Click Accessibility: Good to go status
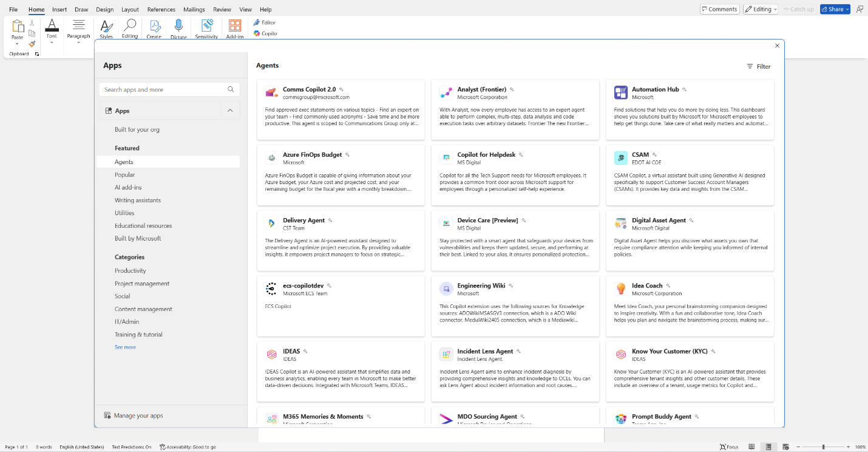The height and width of the screenshot is (452, 868). pos(188,447)
